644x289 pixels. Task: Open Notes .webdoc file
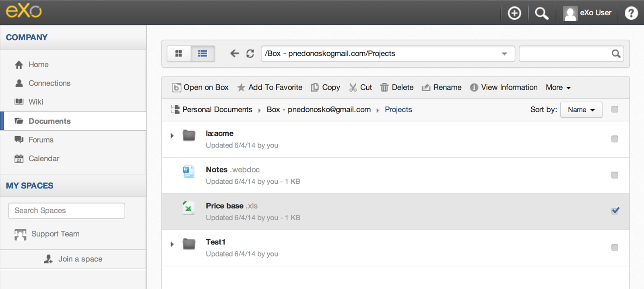click(233, 170)
